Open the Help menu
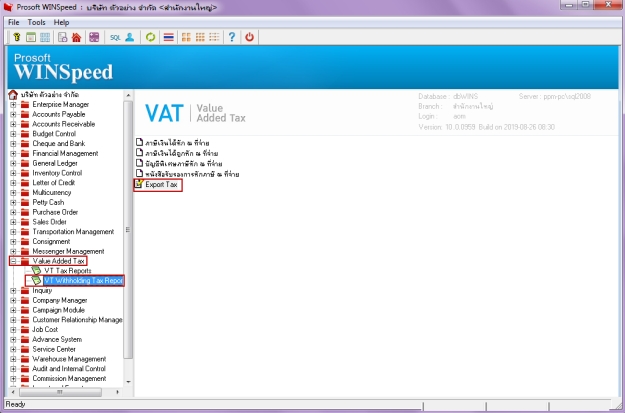The width and height of the screenshot is (625, 413). (61, 22)
